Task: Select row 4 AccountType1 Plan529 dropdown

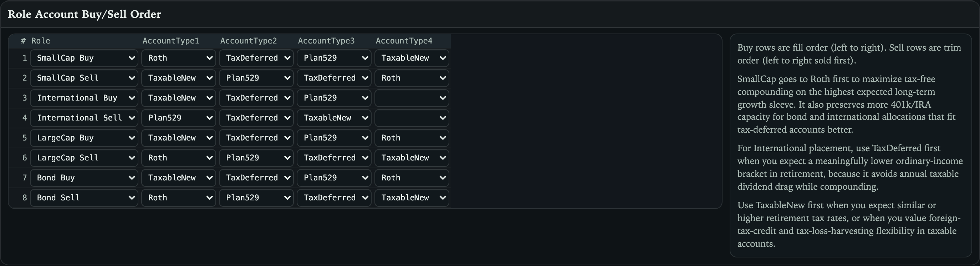Action: [x=178, y=118]
